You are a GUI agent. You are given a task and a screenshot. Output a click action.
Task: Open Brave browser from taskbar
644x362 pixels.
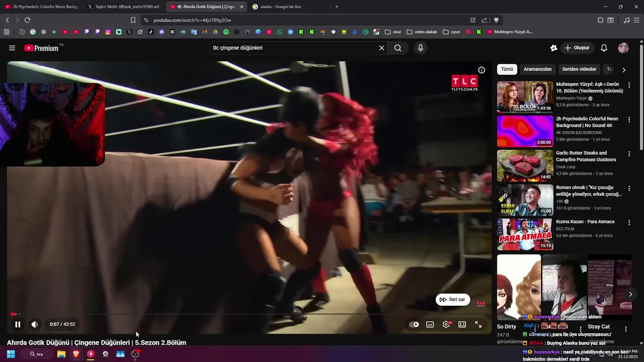(x=76, y=354)
